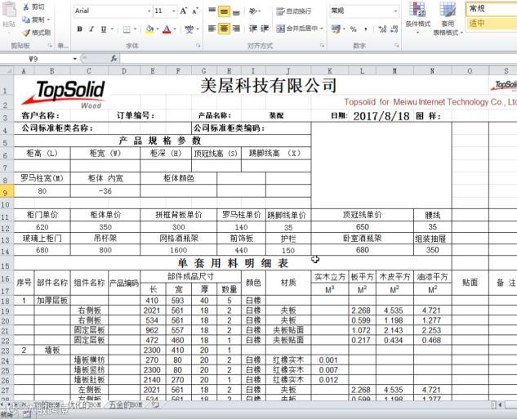Click the select-all corner of the grid
Viewport: 517px width, 420px height.
(x=7, y=71)
